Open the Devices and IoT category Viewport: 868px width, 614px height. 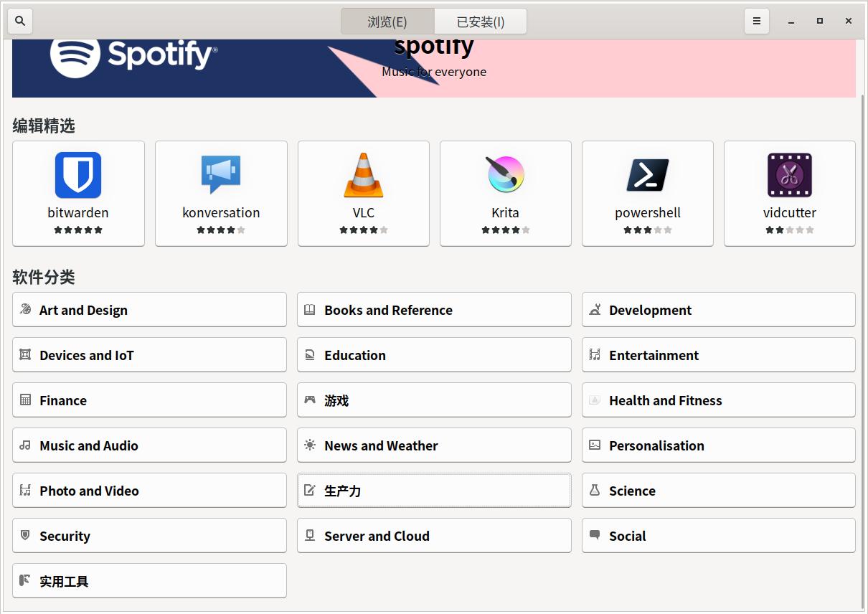[x=149, y=355]
